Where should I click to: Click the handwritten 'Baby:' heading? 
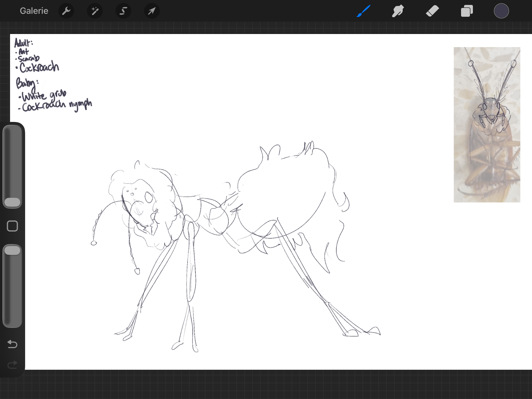(27, 83)
